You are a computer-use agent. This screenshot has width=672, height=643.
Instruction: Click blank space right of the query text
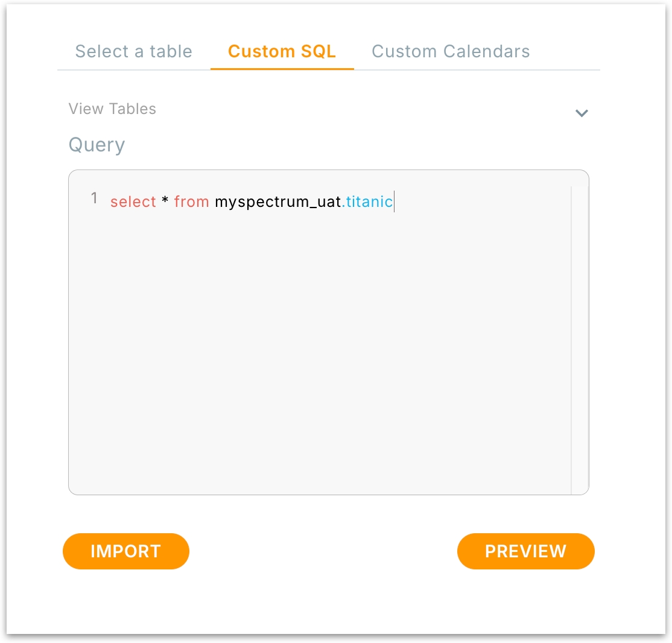coord(483,202)
